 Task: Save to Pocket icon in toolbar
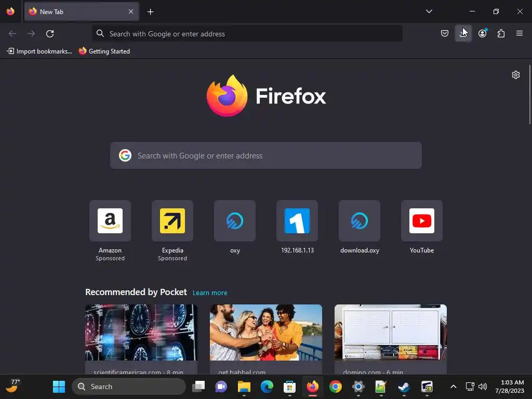[x=445, y=33]
